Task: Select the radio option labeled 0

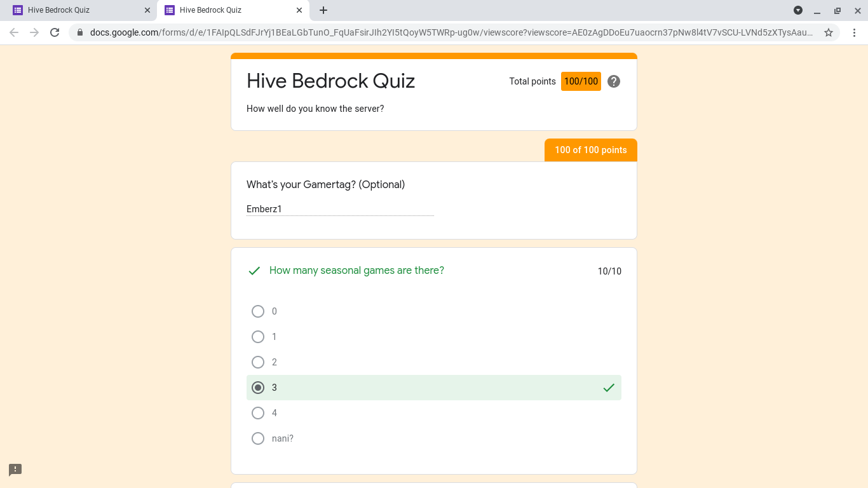Action: click(258, 311)
